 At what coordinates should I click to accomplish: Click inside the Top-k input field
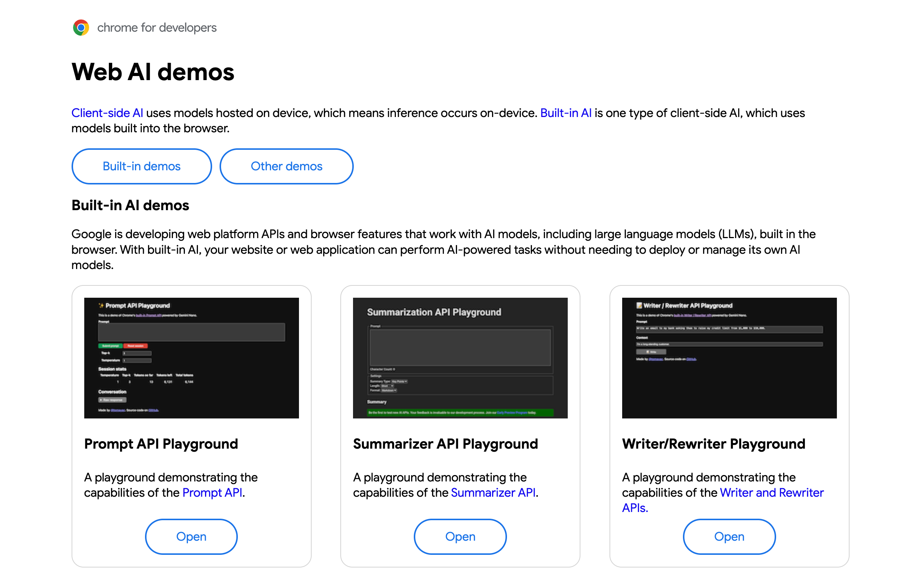tap(137, 353)
